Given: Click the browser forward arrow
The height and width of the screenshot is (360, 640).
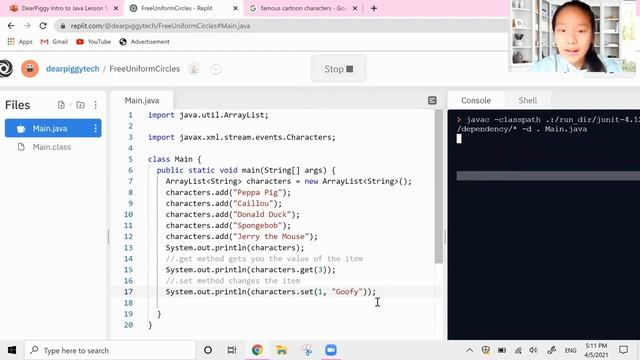Looking at the screenshot, I should [x=27, y=26].
